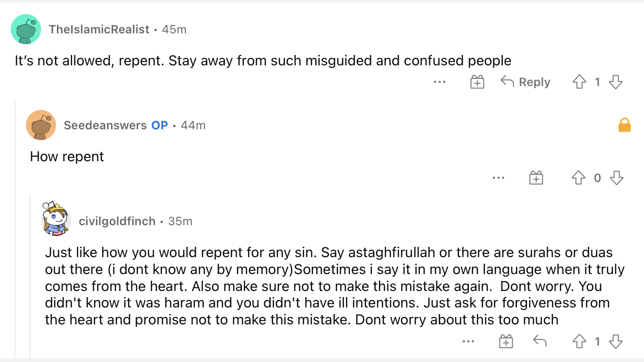Downvote TheIslamicRealist's comment
Screen dimensions: 644x362
click(x=616, y=82)
